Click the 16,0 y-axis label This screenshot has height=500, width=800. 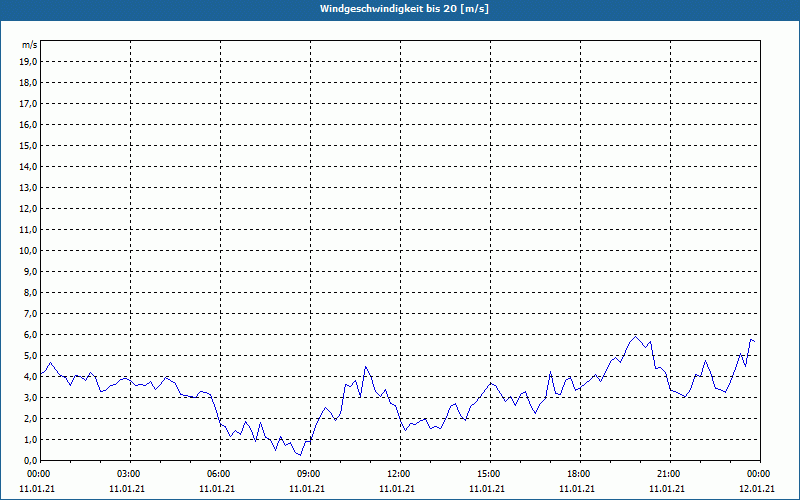click(x=28, y=124)
